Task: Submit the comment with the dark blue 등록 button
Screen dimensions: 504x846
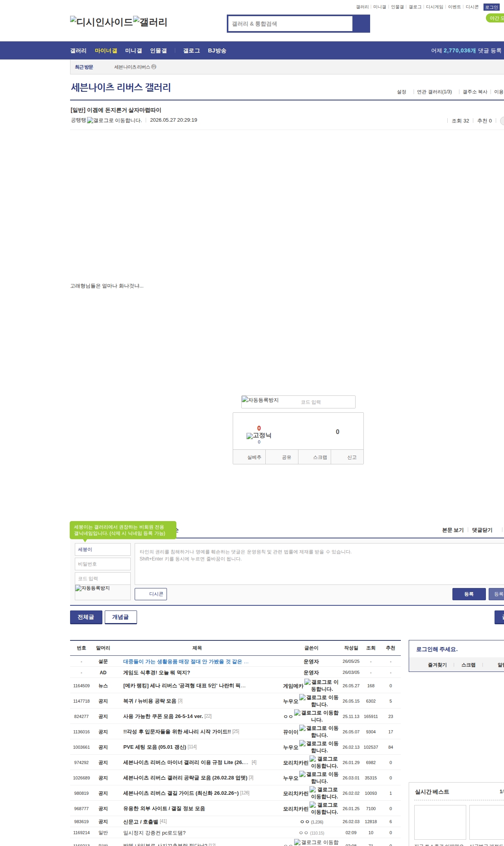Action: 469,594
